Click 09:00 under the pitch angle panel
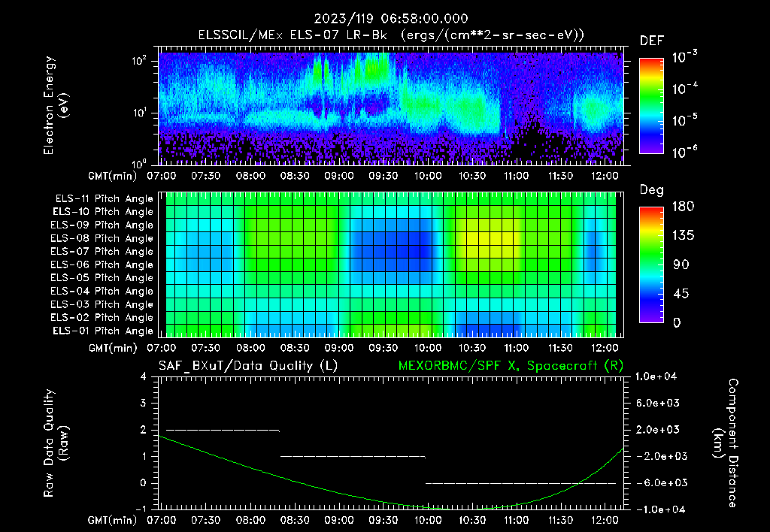The image size is (770, 532). tap(339, 348)
